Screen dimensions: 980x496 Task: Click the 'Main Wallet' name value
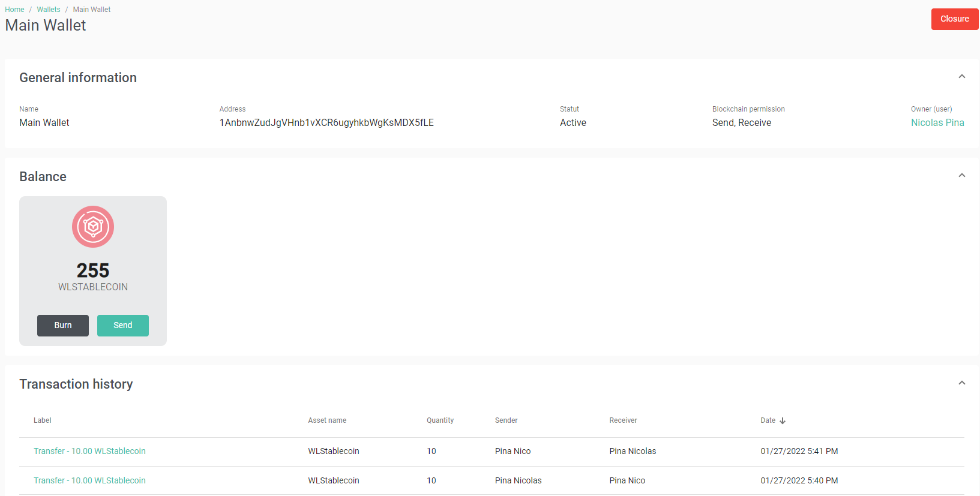44,122
